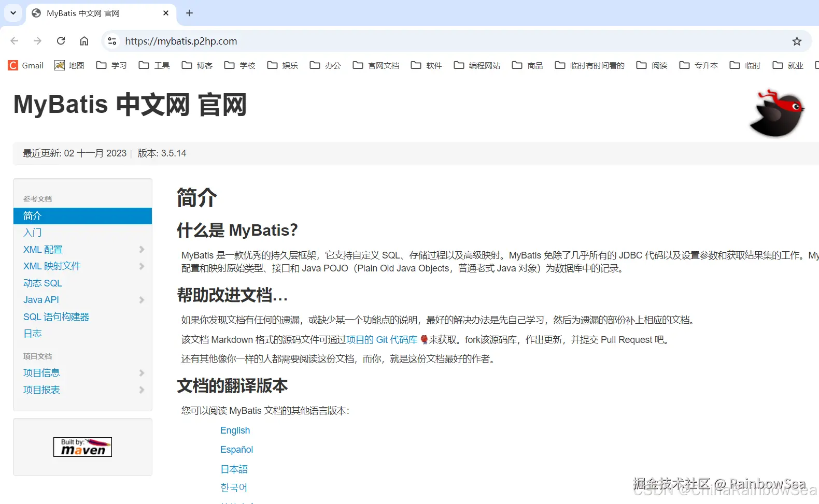The width and height of the screenshot is (819, 504).
Task: Bookmark this page with the star icon
Action: 797,41
